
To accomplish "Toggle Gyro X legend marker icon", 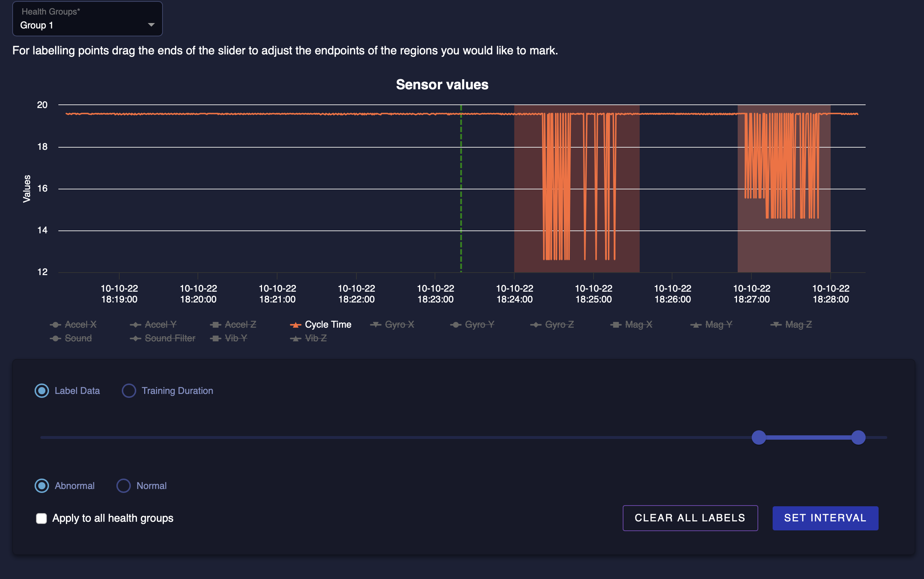I will tap(376, 325).
